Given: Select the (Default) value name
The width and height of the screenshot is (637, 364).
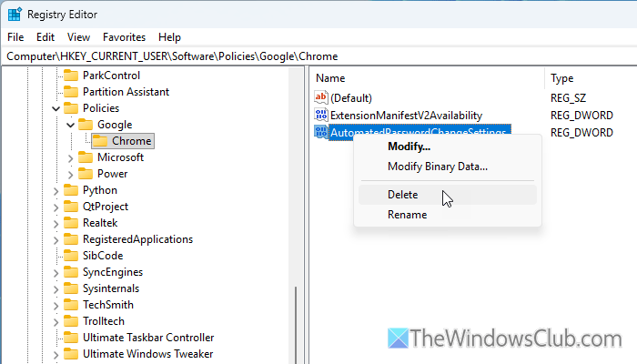Looking at the screenshot, I should point(351,98).
